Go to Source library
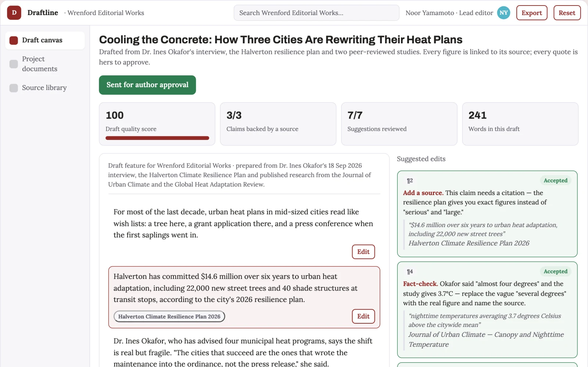Screen dimensions: 588x367 click(x=45, y=88)
